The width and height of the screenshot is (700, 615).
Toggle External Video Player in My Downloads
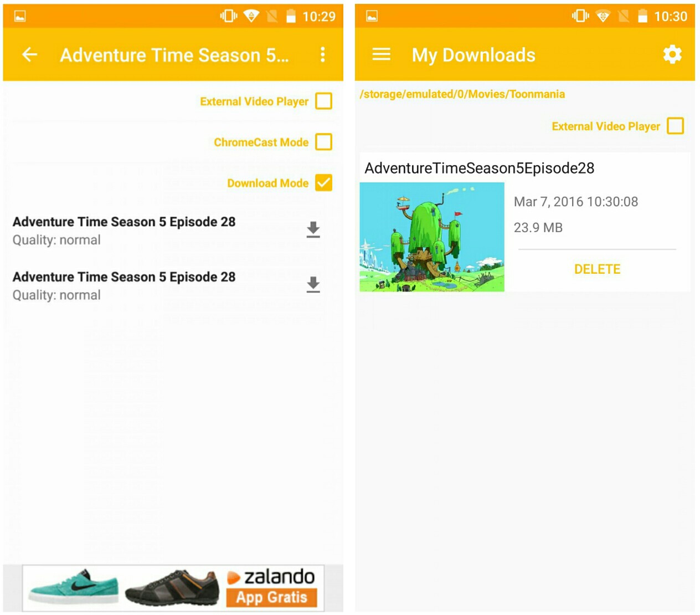coord(676,126)
